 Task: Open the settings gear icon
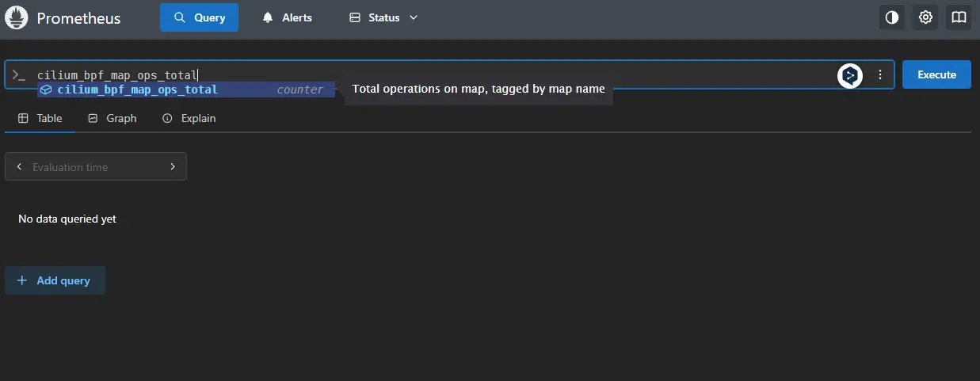925,17
